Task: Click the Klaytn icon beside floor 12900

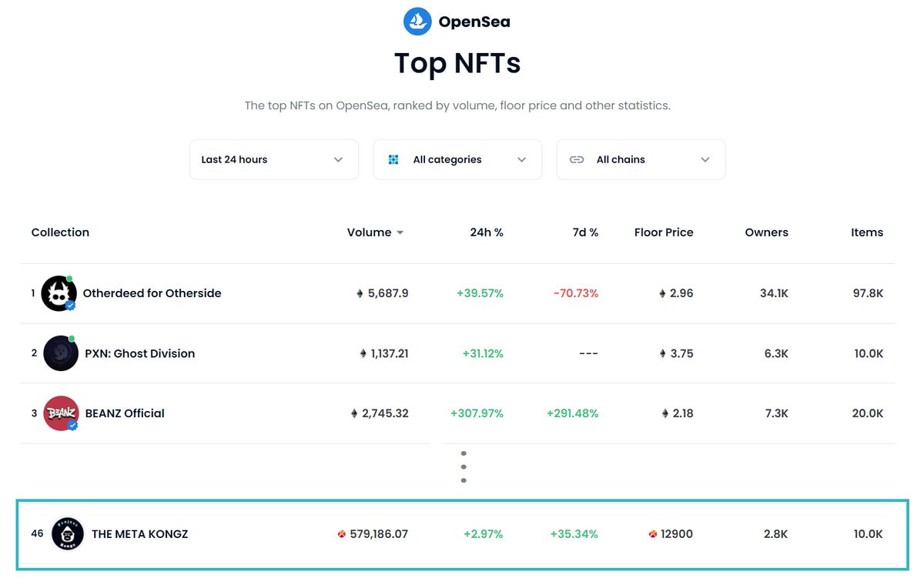Action: click(653, 534)
